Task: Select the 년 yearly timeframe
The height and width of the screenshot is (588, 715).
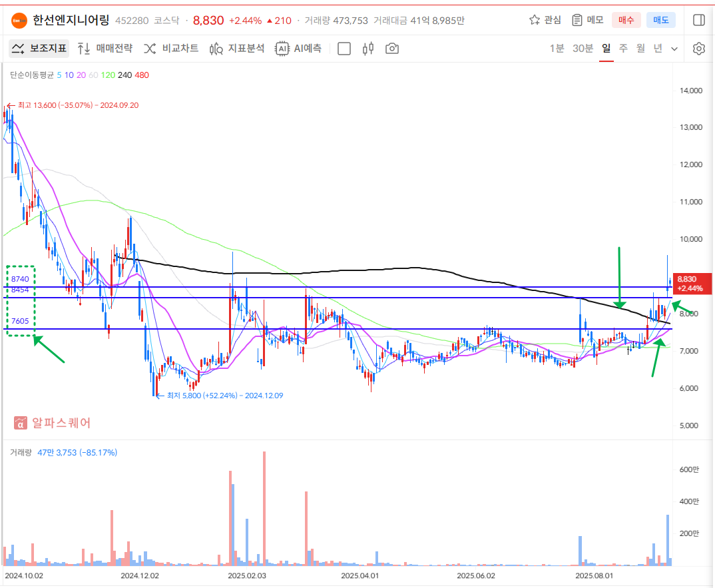Action: (658, 49)
